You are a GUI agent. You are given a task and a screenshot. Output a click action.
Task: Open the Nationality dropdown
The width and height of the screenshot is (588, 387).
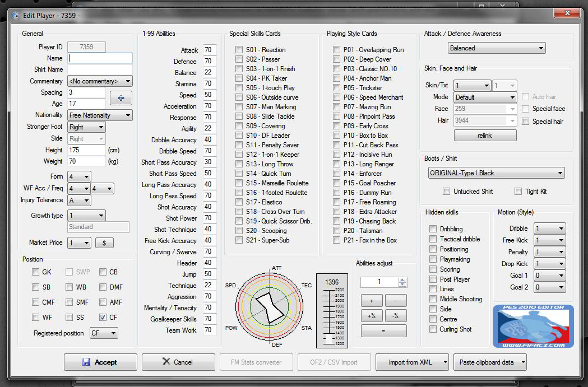click(x=100, y=115)
